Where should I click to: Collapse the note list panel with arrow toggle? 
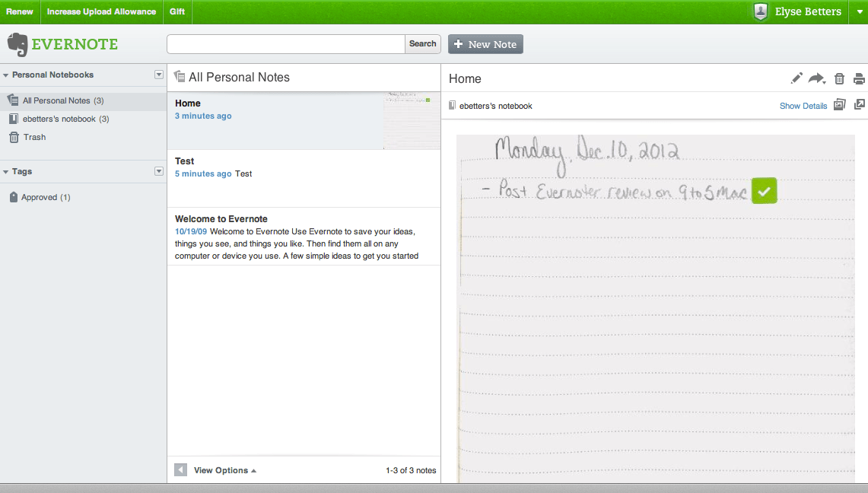(180, 469)
